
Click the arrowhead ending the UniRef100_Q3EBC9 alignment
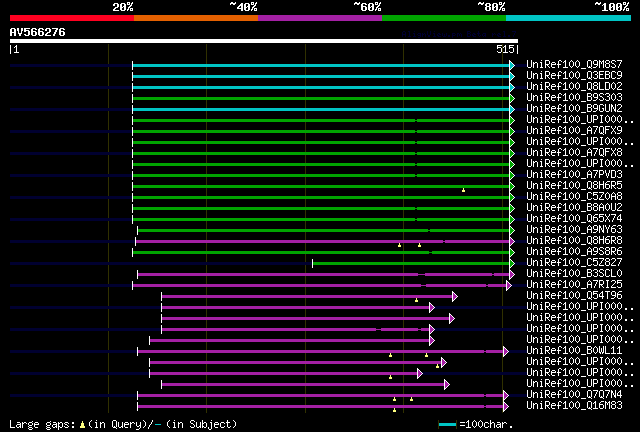point(512,76)
